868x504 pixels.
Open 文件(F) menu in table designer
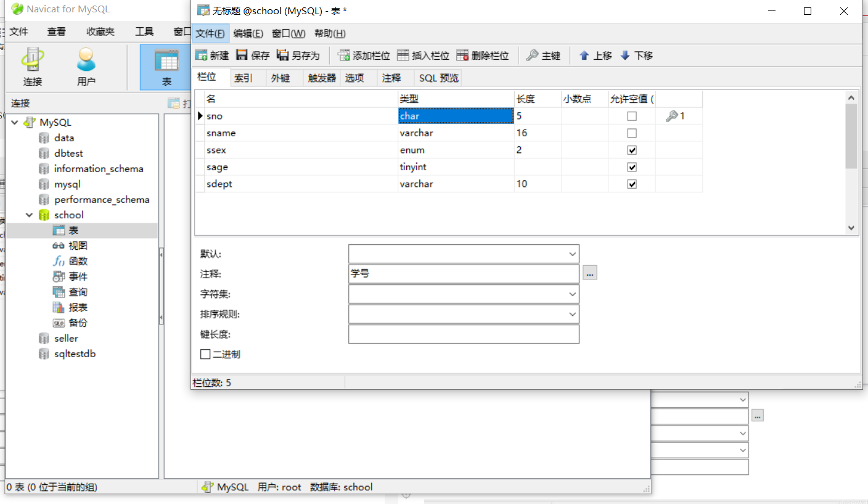click(x=210, y=33)
